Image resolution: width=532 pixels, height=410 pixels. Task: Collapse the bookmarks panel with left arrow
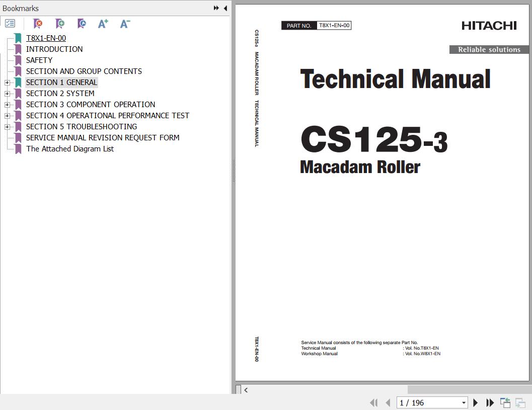[x=225, y=8]
